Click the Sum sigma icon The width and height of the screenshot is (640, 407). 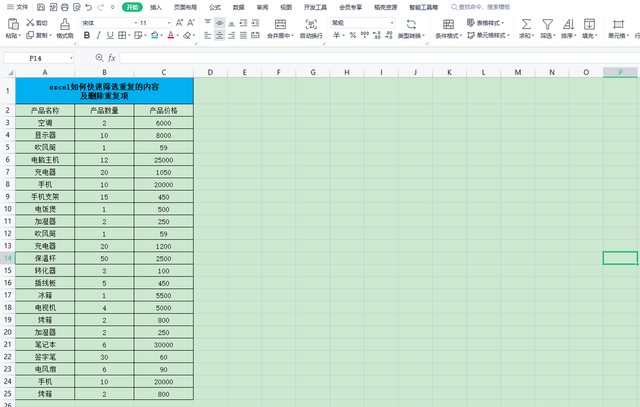coord(526,24)
